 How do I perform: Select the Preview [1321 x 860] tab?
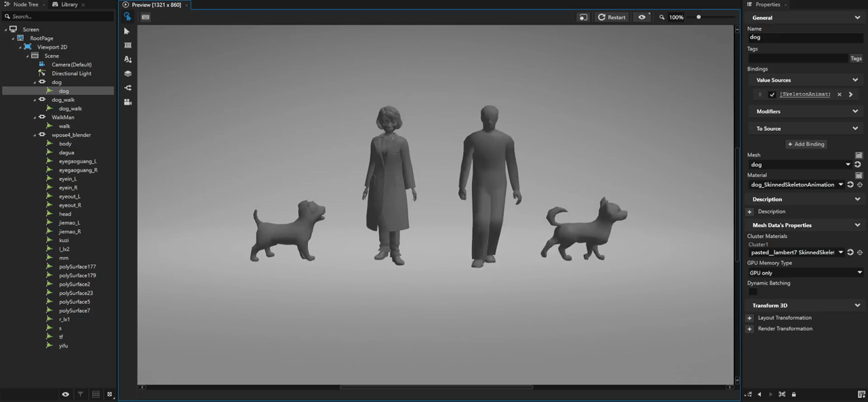(155, 4)
